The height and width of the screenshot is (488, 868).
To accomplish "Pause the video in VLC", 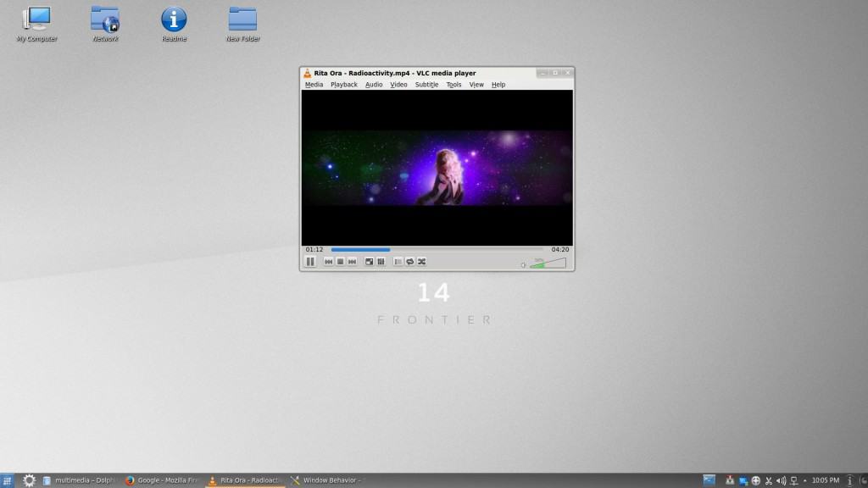I will (310, 262).
